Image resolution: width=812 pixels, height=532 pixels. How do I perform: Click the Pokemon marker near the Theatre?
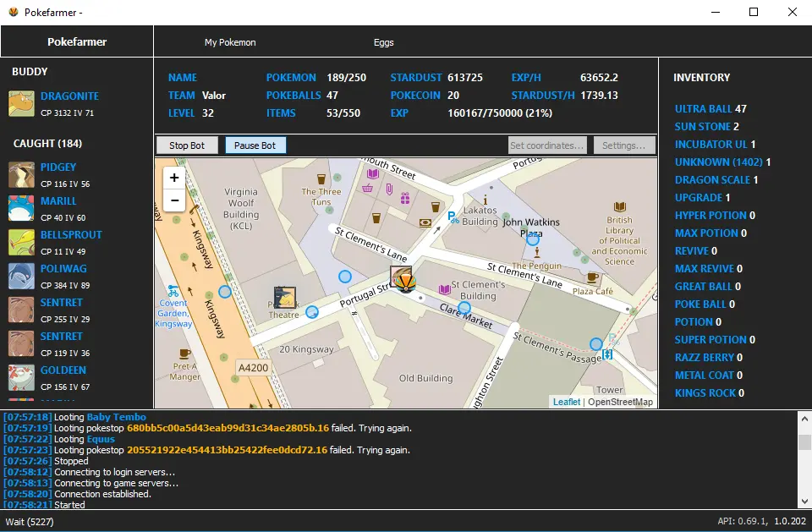pyautogui.click(x=285, y=298)
